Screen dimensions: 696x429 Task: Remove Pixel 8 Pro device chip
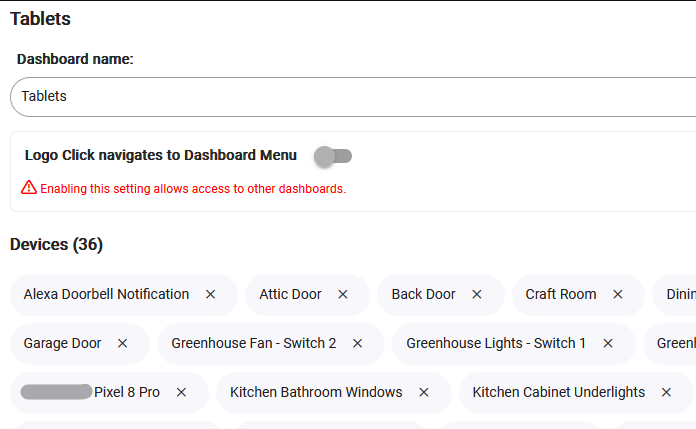pyautogui.click(x=181, y=393)
